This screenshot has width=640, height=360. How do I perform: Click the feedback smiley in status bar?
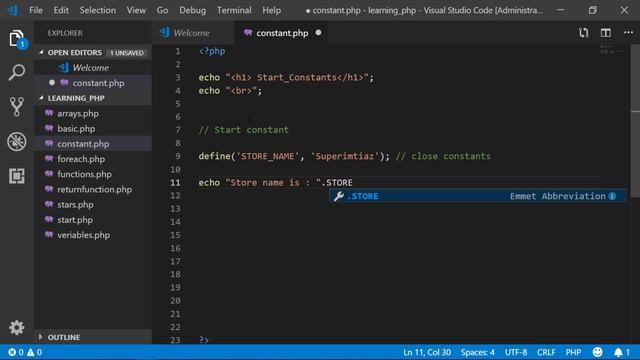[x=598, y=352]
